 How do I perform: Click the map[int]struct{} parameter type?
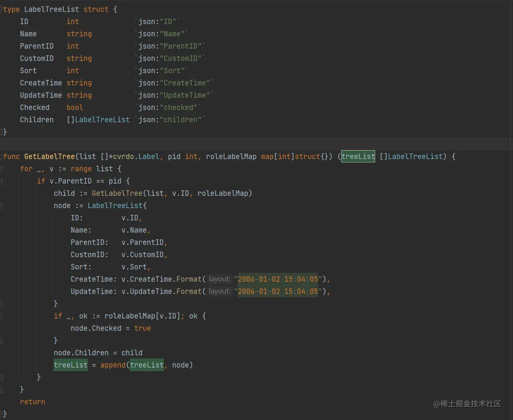pyautogui.click(x=297, y=156)
